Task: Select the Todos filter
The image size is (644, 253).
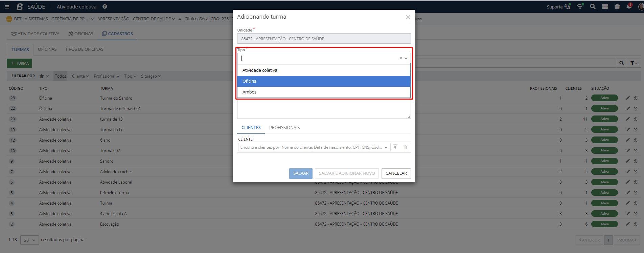Action: (61, 76)
